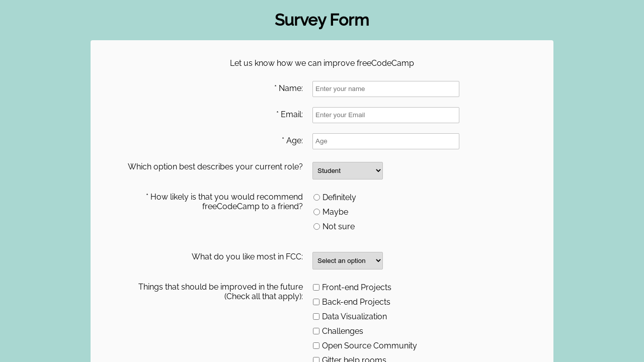Open the current role dropdown
644x362 pixels.
pos(347,171)
